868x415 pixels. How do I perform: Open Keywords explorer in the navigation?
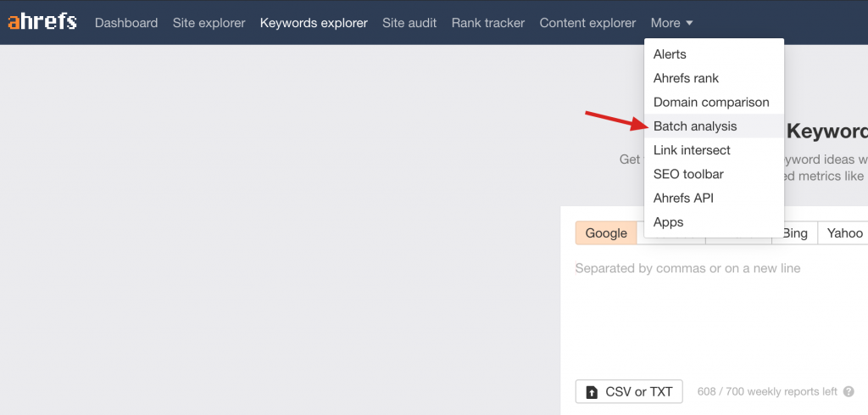coord(314,23)
